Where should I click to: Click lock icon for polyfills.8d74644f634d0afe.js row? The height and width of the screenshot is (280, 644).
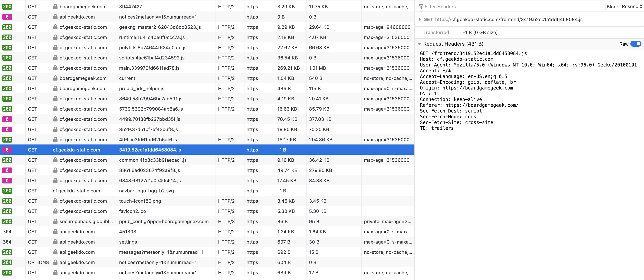56,48
